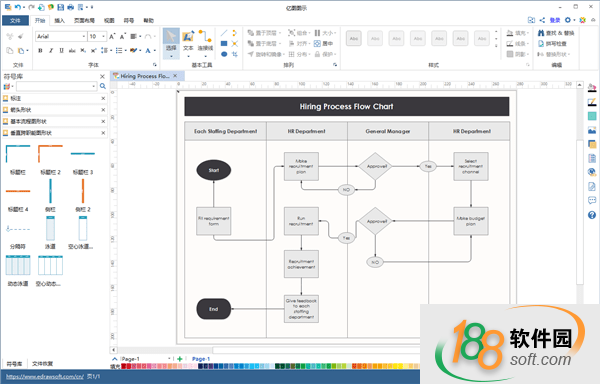Toggle Italic formatting
Image resolution: width=600 pixels, height=384 pixels.
[x=51, y=50]
